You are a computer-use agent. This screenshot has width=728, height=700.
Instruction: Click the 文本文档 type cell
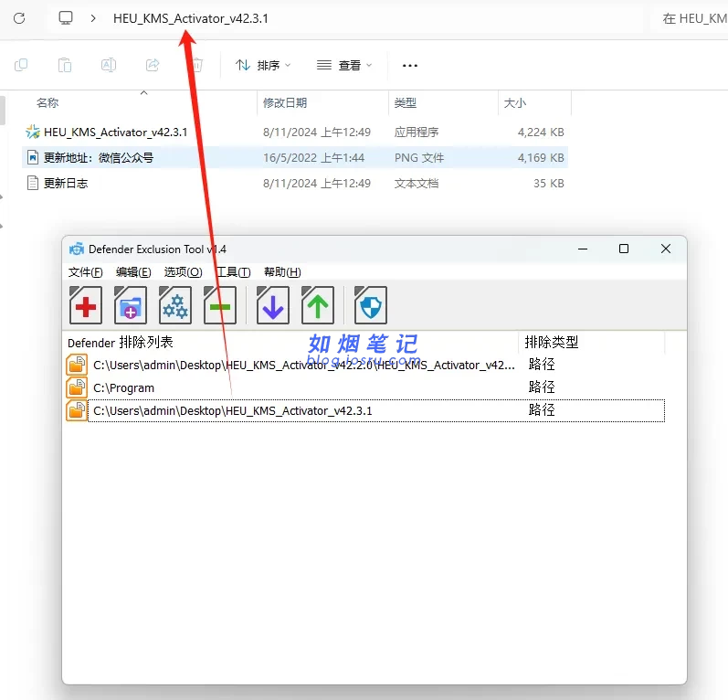coord(417,184)
